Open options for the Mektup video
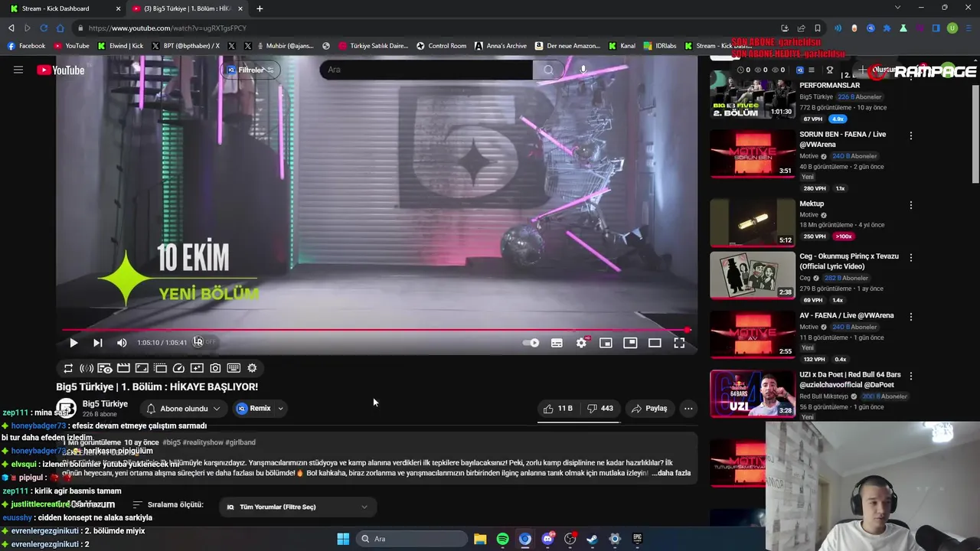Viewport: 980px width, 551px height. tap(910, 205)
